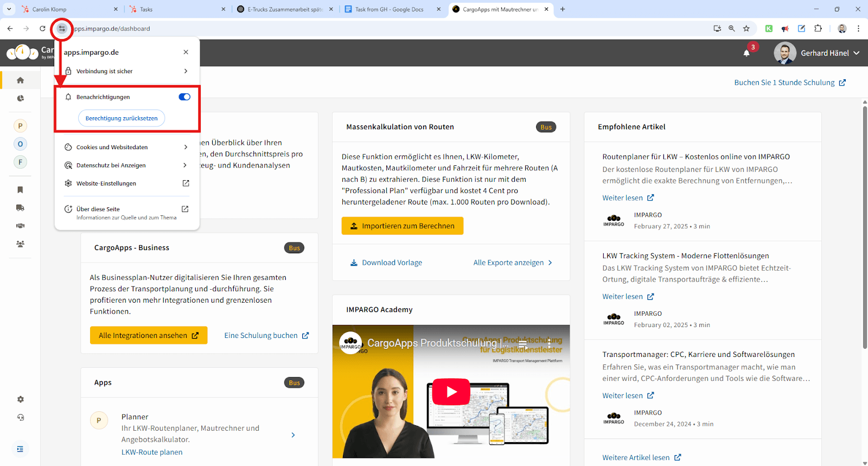Open the Chrome three-dot menu
Viewport: 868px width, 466px height.
click(858, 29)
